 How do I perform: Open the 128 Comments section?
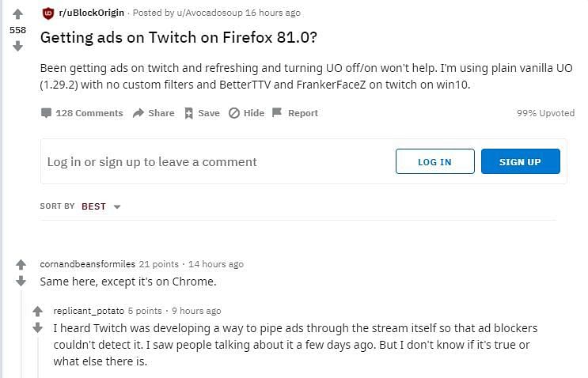(82, 113)
